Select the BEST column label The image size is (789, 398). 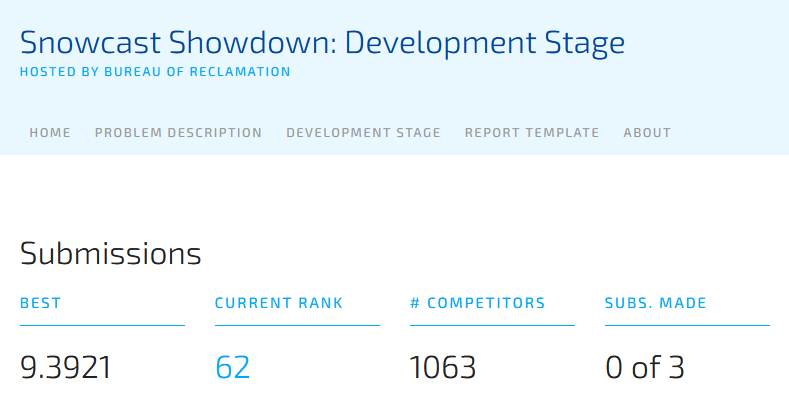tap(41, 303)
